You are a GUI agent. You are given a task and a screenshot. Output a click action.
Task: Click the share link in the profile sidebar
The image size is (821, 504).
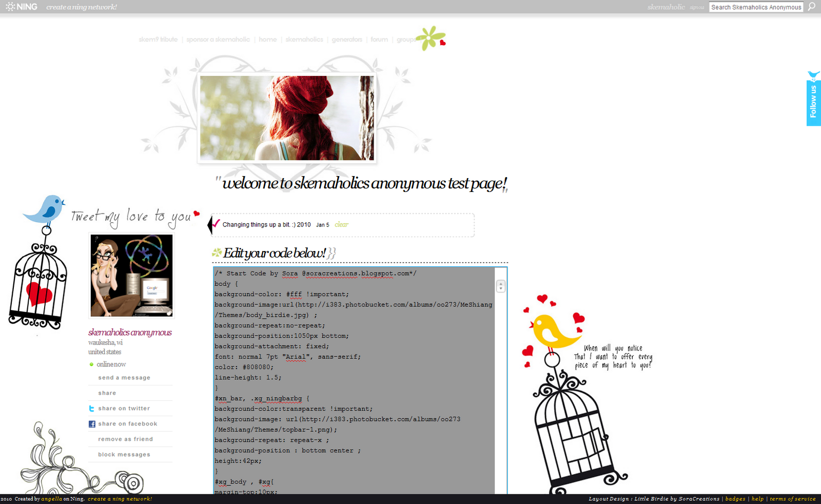tap(107, 393)
